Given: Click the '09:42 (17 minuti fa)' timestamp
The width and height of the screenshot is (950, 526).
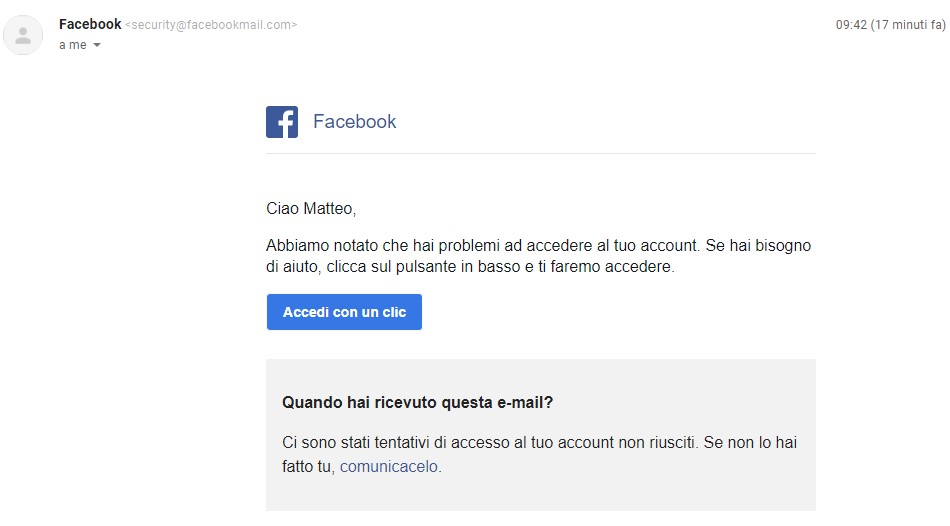Looking at the screenshot, I should 891,25.
